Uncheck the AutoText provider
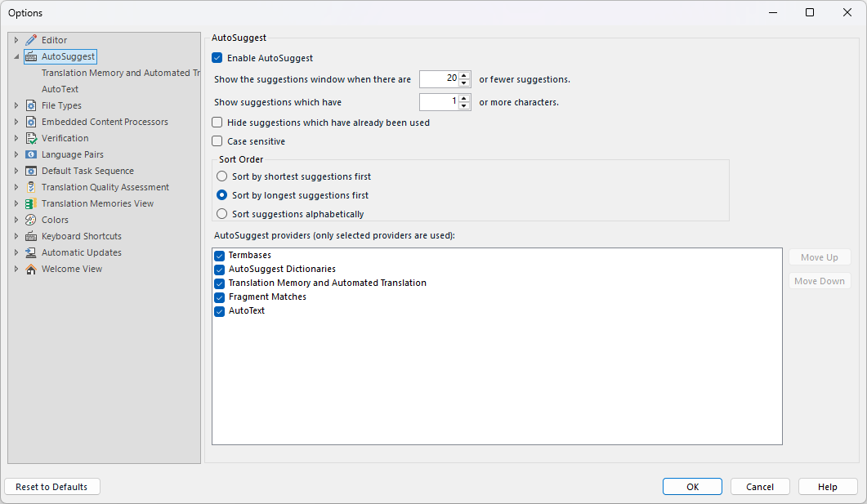 (218, 310)
